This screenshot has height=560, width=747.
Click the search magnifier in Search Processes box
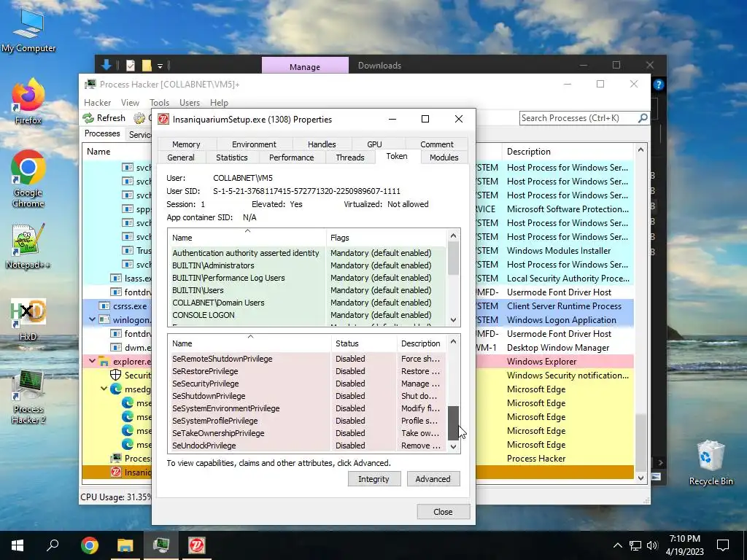642,117
